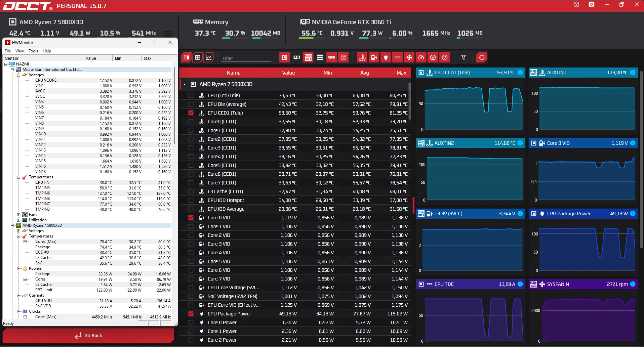Image resolution: width=644 pixels, height=347 pixels.
Task: Collapse Micro-Star International node in HWMonitor
Action: (x=12, y=70)
